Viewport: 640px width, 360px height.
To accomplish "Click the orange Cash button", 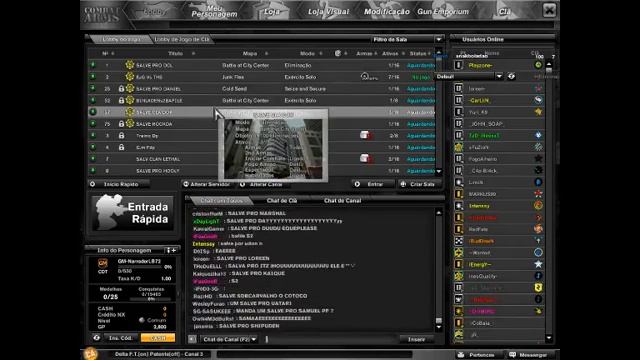I will click(158, 338).
